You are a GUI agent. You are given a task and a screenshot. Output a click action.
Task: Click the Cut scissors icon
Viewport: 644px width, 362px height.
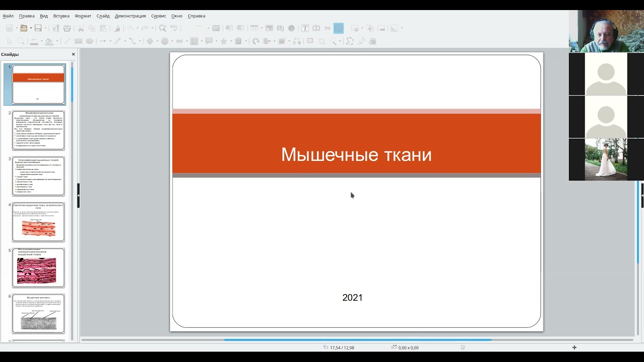[x=80, y=28]
